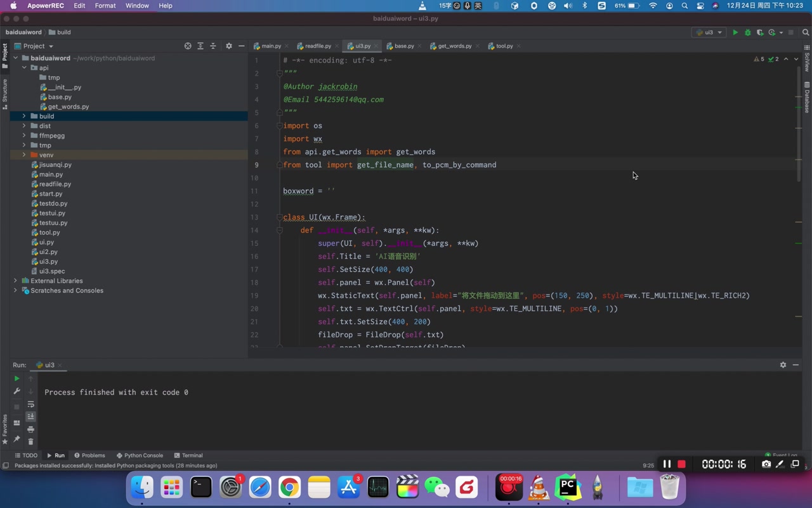
Task: Select ui3.spec file in Project tree
Action: [52, 271]
